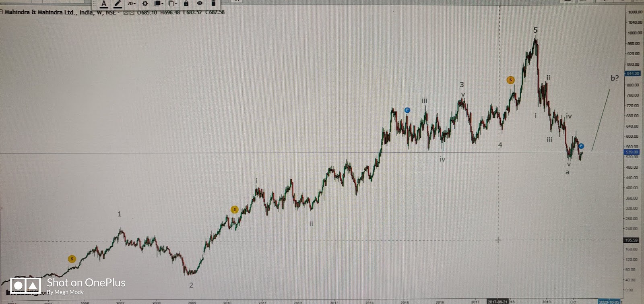Image resolution: width=644 pixels, height=304 pixels.
Task: Open the symbol legend dropdown arrow after NSE
Action: click(118, 12)
